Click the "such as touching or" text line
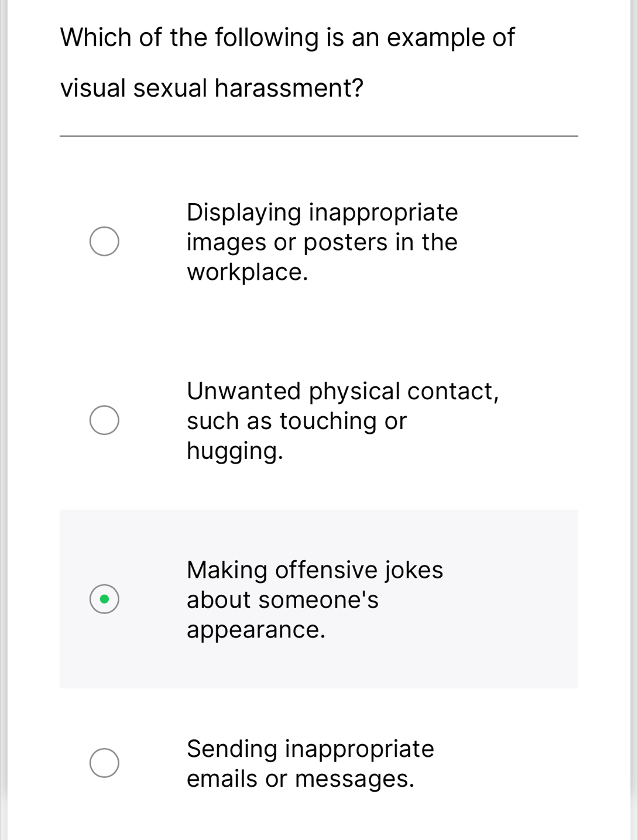This screenshot has width=638, height=840. [296, 421]
